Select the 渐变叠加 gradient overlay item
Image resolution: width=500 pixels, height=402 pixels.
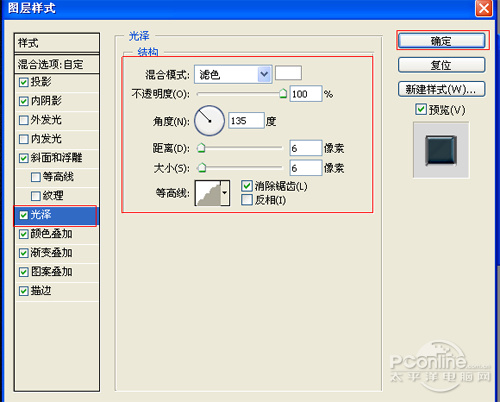pyautogui.click(x=57, y=253)
